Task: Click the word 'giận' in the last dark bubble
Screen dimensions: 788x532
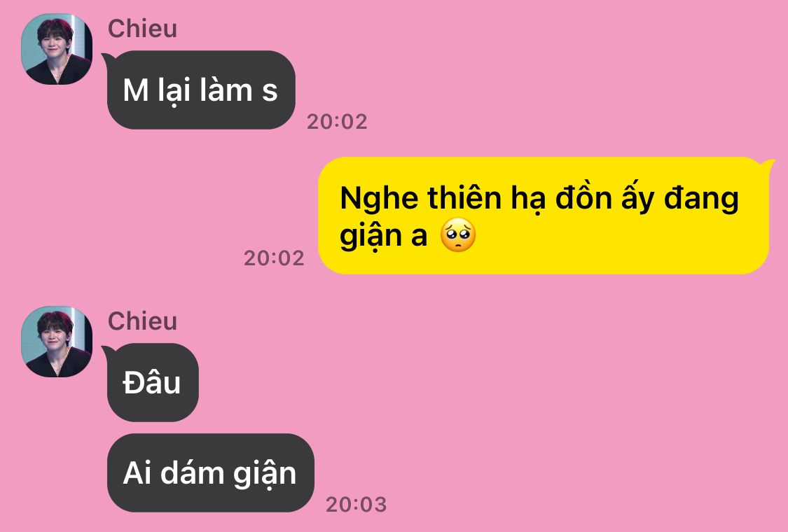Action: pyautogui.click(x=264, y=474)
